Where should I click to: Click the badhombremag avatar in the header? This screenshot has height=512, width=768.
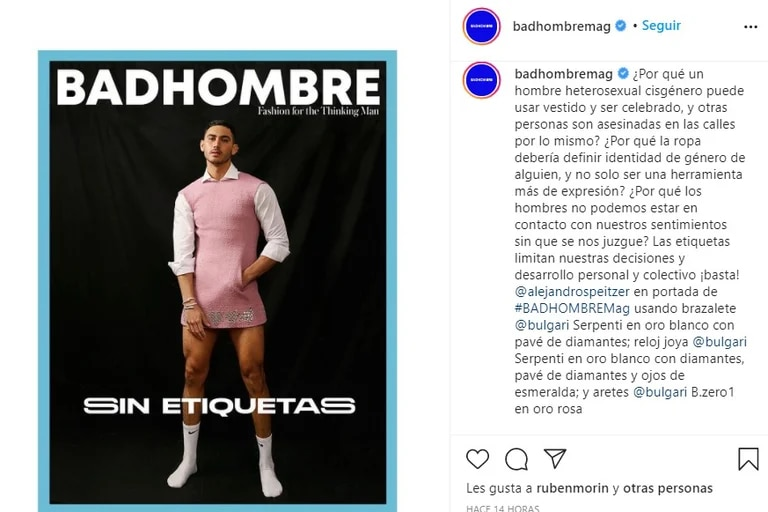pyautogui.click(x=481, y=26)
